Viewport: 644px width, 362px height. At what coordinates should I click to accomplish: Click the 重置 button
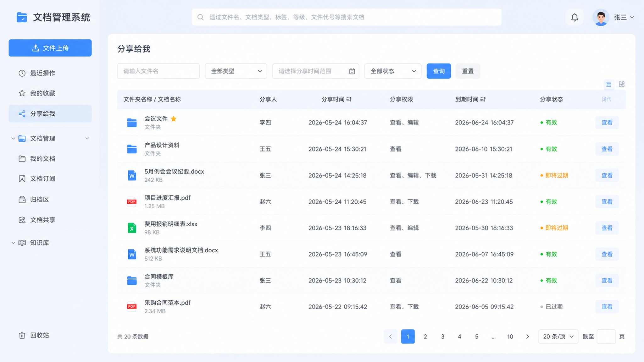tap(468, 71)
